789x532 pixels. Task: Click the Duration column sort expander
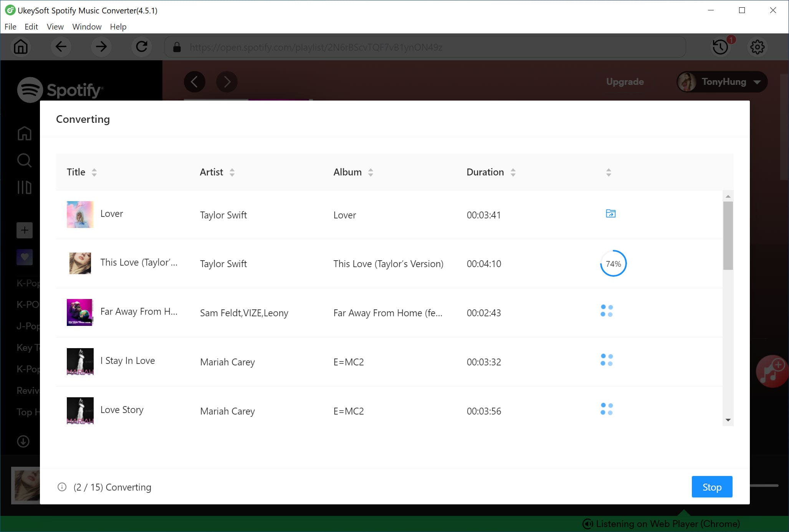(x=512, y=172)
